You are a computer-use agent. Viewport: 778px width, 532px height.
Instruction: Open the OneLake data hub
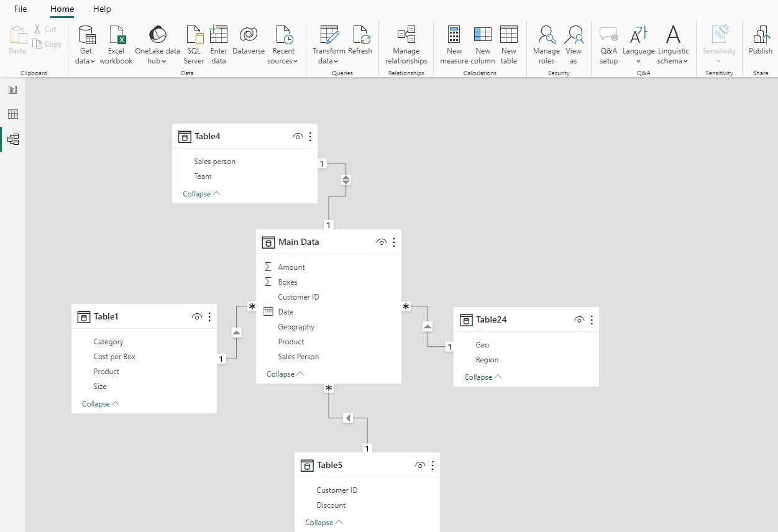coord(157,45)
